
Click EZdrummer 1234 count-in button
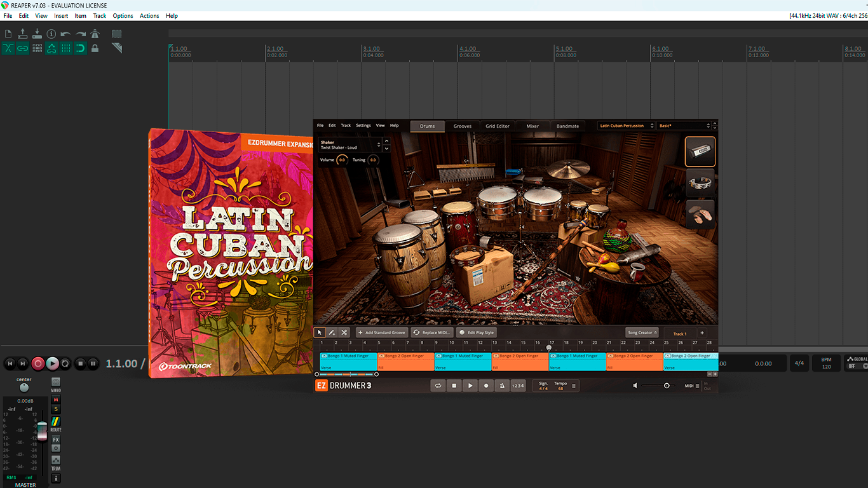(x=519, y=386)
